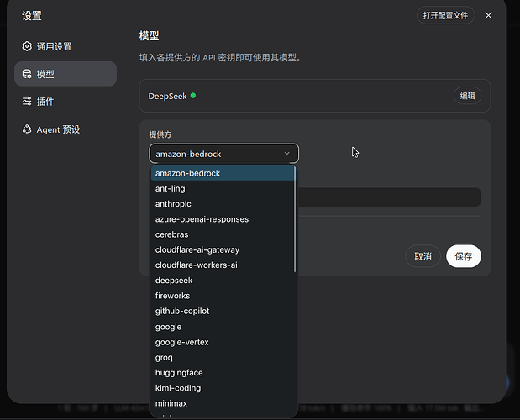Click the provider dropdown chevron arrow
The height and width of the screenshot is (420, 520).
[286, 154]
